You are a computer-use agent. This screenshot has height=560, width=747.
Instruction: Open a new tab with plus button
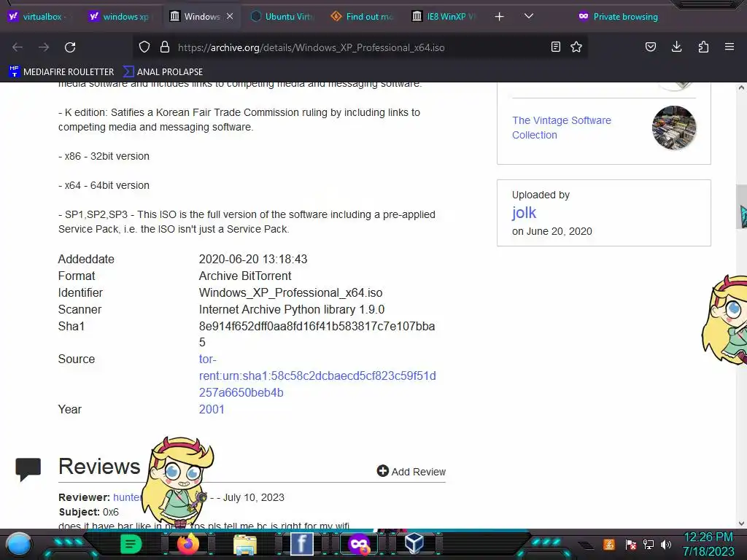click(499, 17)
